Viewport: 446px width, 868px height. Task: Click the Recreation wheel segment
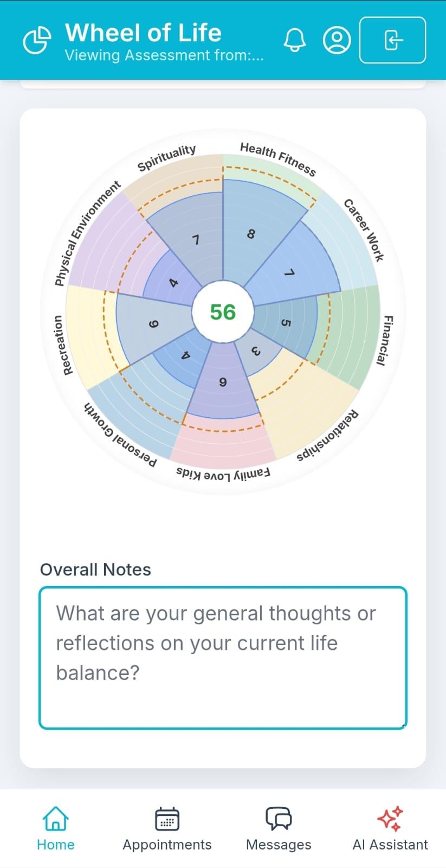coord(153,324)
